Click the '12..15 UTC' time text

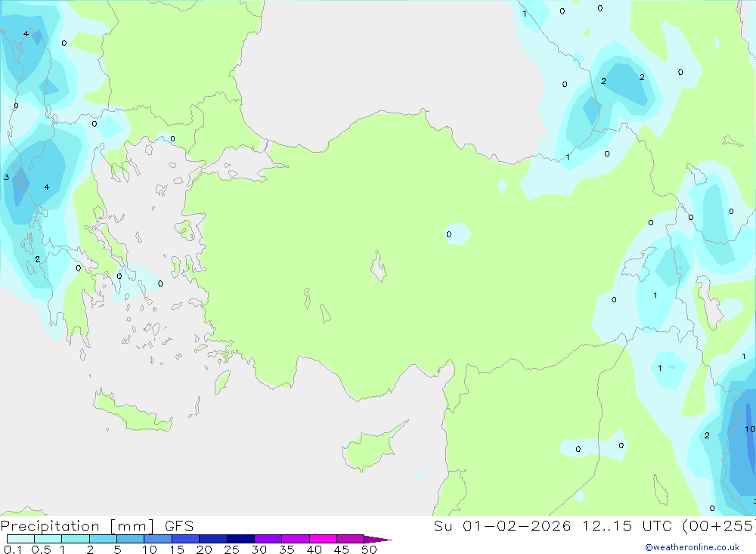pyautogui.click(x=627, y=526)
